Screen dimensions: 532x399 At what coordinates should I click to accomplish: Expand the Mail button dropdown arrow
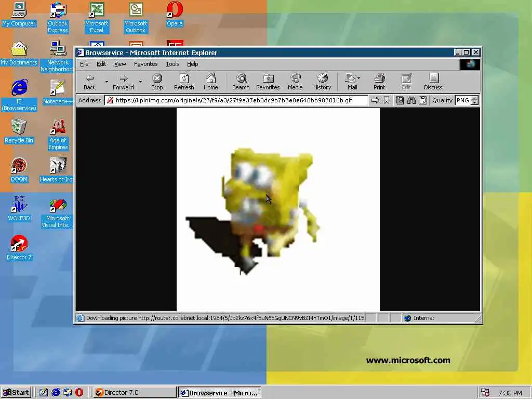tap(359, 78)
